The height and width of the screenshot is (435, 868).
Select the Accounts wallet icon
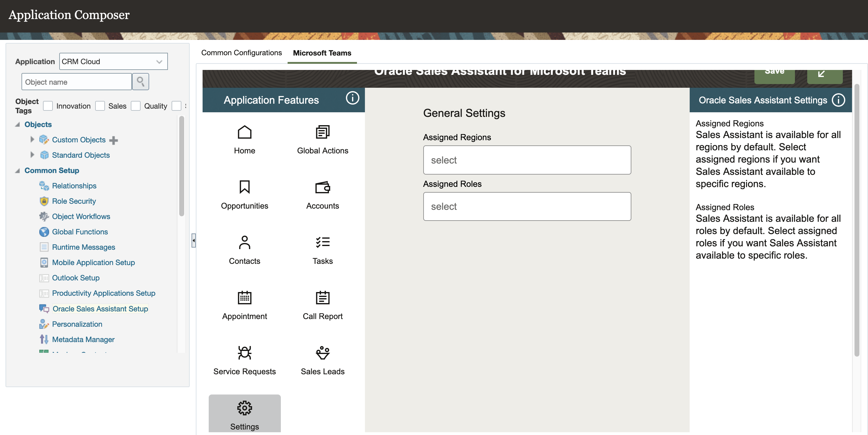coord(323,187)
